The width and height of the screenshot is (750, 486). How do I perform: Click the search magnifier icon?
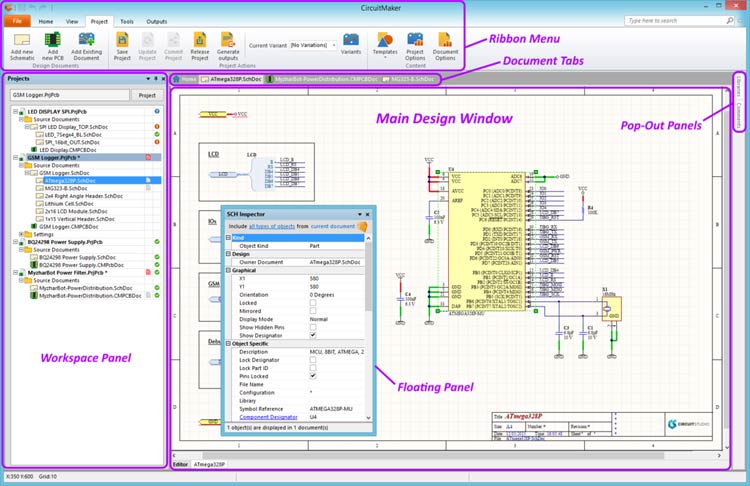tap(729, 21)
